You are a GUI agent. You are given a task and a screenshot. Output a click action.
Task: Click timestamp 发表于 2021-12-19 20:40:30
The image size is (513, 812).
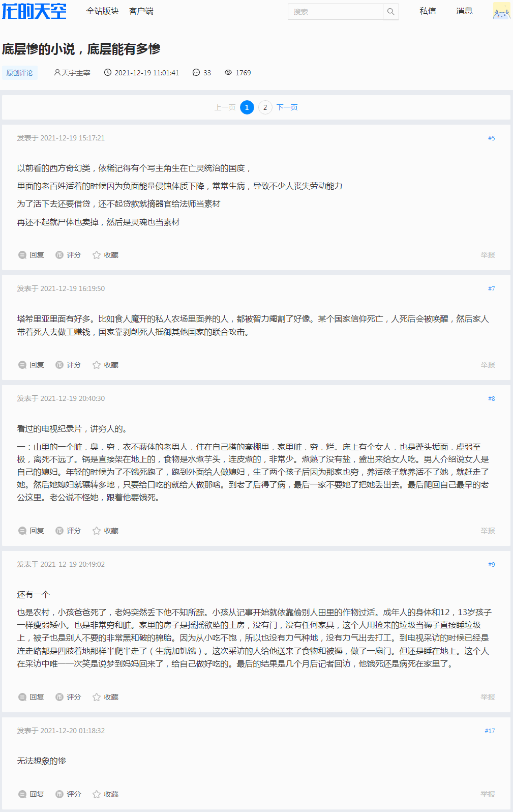(x=61, y=398)
